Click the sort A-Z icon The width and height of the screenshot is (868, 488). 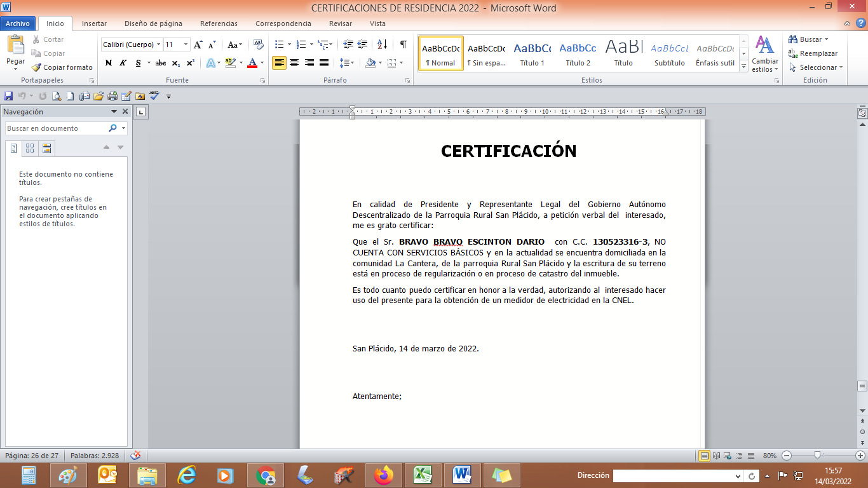(382, 44)
